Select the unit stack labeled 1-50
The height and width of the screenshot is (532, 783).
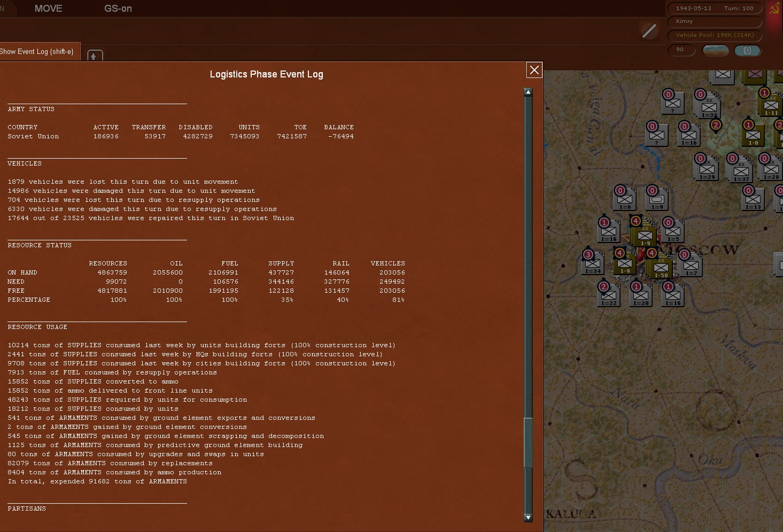coord(660,265)
